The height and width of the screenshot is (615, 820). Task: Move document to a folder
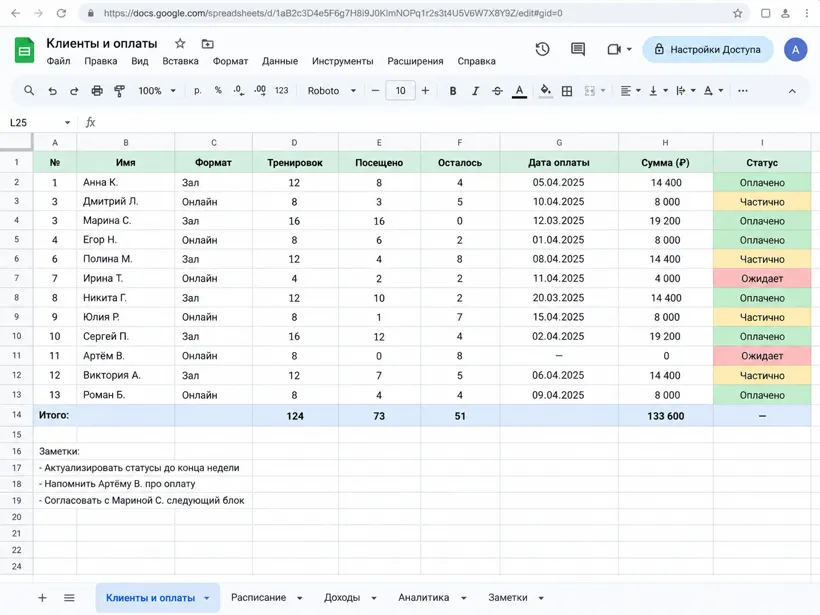(x=208, y=43)
